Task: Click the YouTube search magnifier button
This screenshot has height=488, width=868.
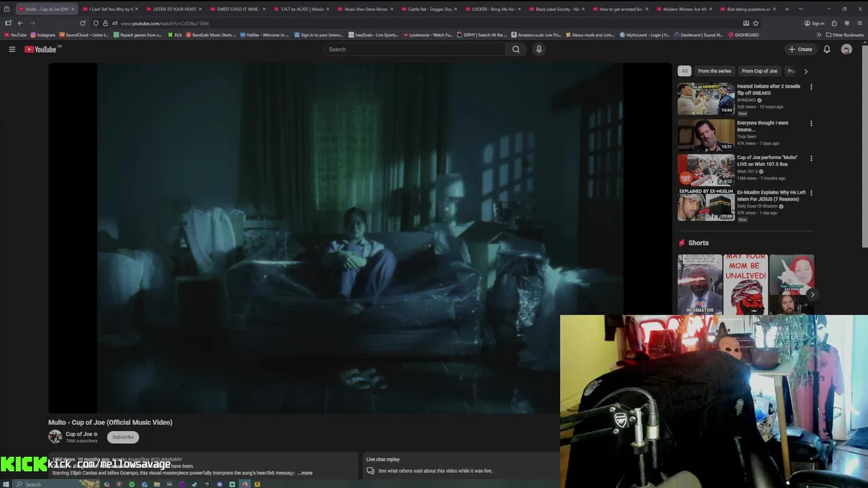Action: [x=516, y=49]
